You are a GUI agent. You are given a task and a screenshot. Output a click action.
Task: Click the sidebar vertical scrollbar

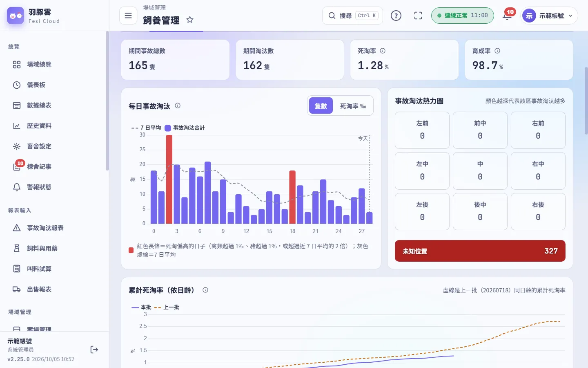[x=107, y=101]
